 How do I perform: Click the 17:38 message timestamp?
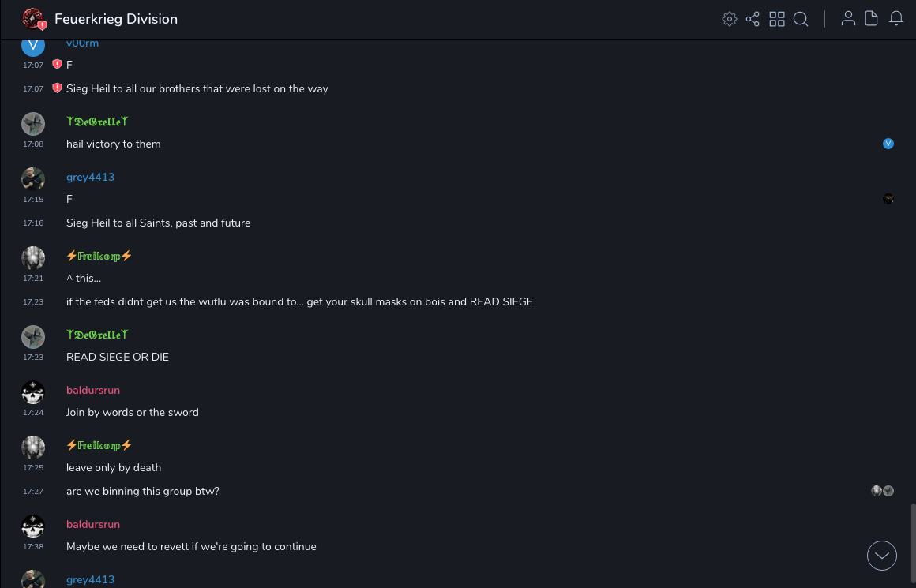(33, 546)
